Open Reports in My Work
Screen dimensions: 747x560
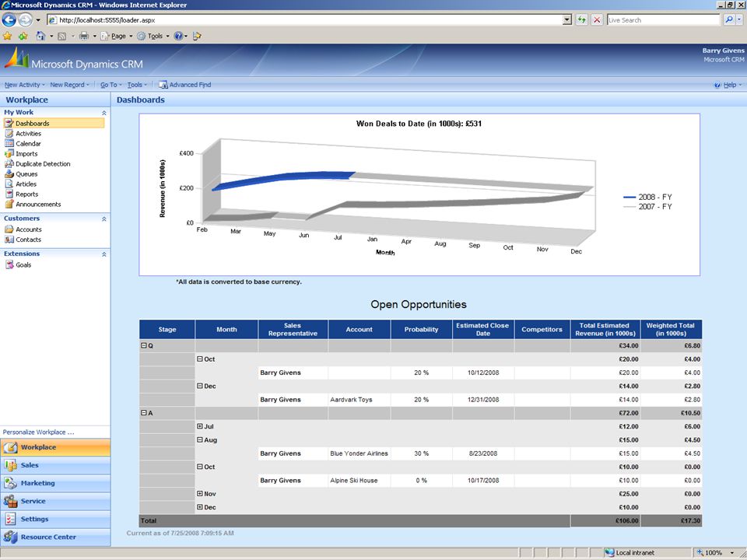[x=26, y=194]
